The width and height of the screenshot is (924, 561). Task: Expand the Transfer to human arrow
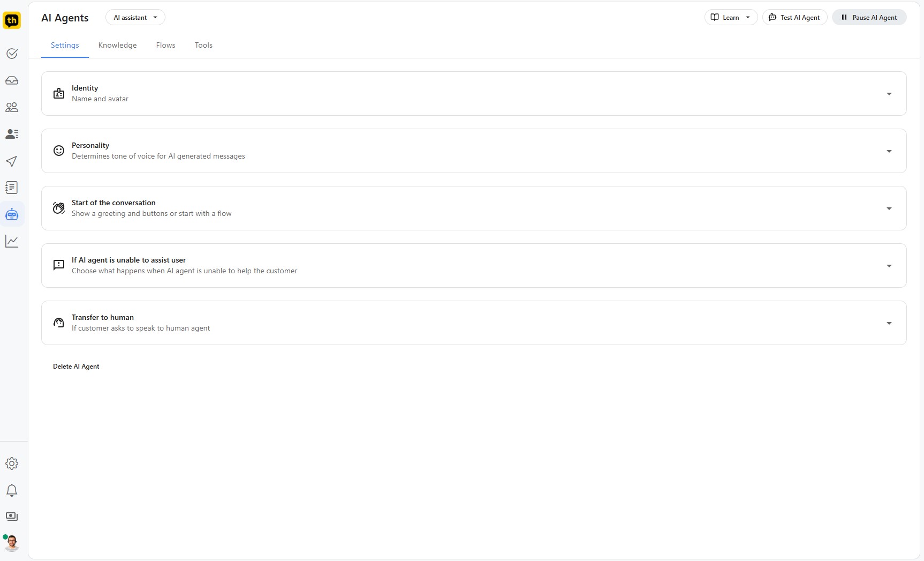click(x=889, y=323)
